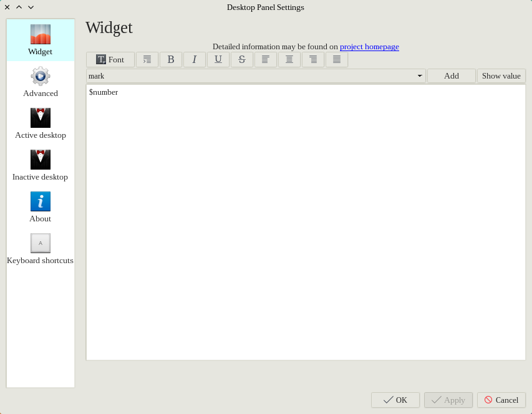Toggle strikethrough formatting
This screenshot has height=414, width=532.
242,60
